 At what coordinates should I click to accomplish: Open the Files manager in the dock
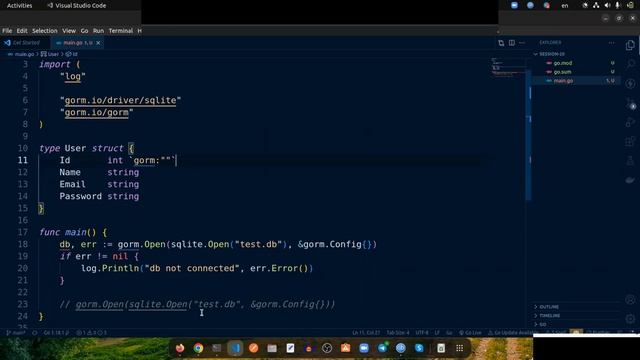(272, 348)
